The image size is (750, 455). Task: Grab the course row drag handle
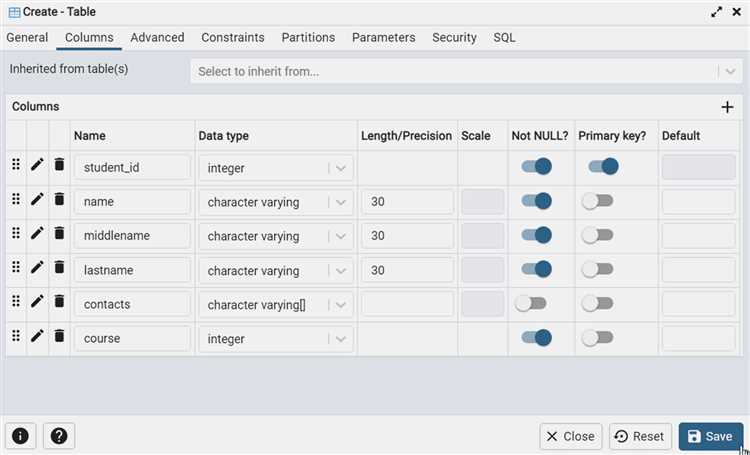coord(16,335)
